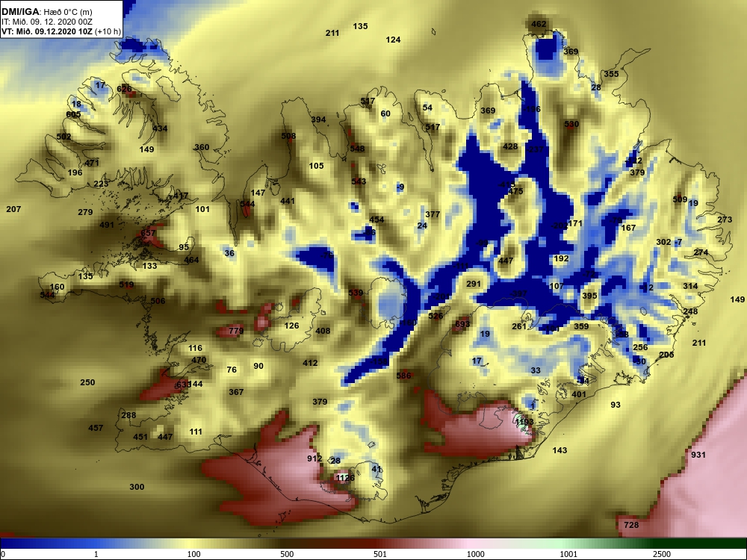Click the map value '291'

click(x=474, y=284)
